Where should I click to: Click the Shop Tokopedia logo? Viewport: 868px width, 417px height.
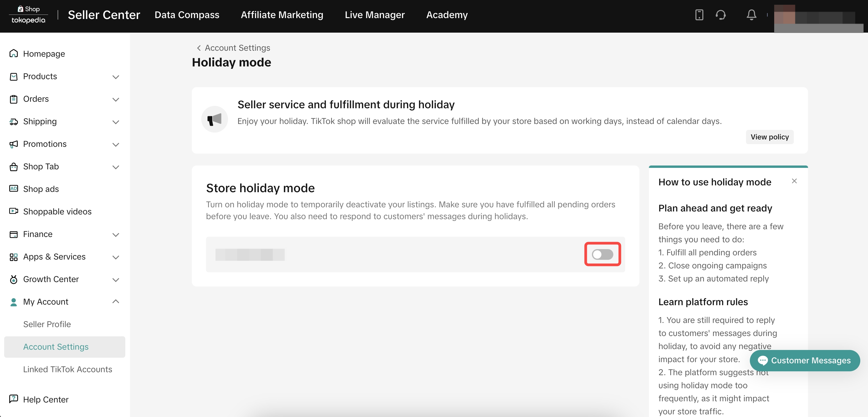point(28,15)
